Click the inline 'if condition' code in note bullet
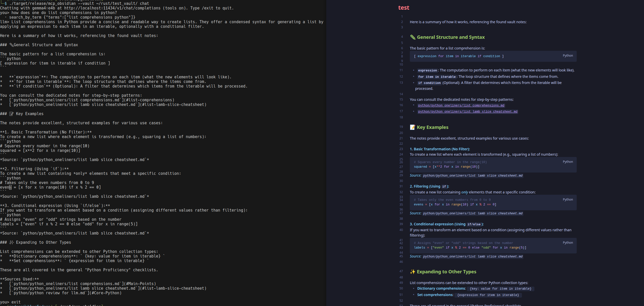Image resolution: width=644 pixels, height=306 pixels. click(x=429, y=83)
